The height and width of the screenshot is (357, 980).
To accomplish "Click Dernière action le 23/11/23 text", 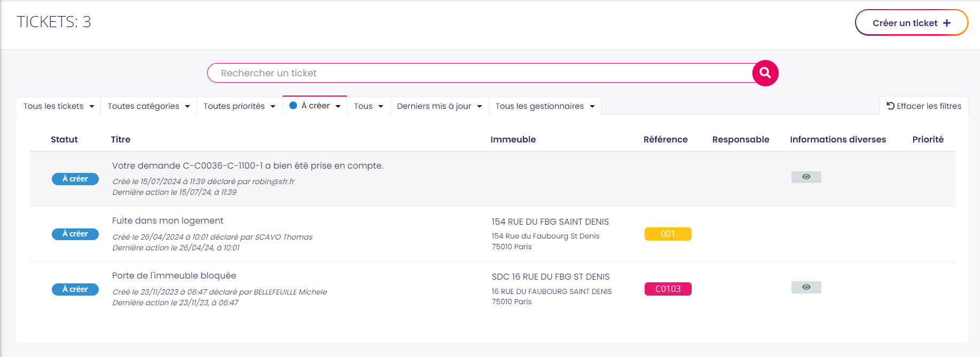I will click(x=175, y=303).
